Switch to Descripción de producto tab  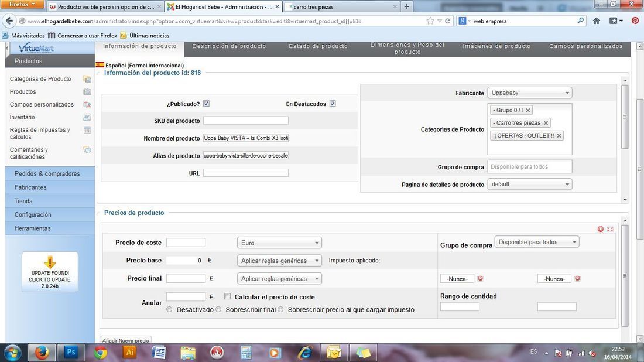point(229,46)
